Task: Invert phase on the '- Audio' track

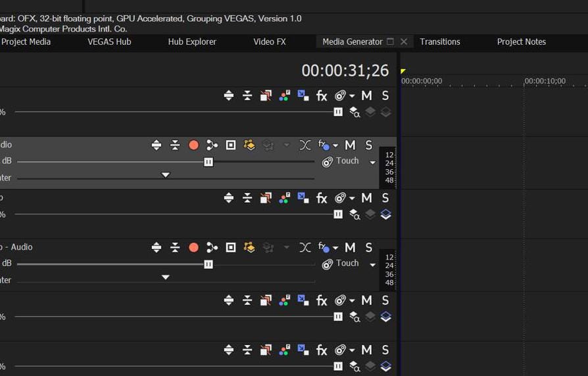Action: [305, 247]
